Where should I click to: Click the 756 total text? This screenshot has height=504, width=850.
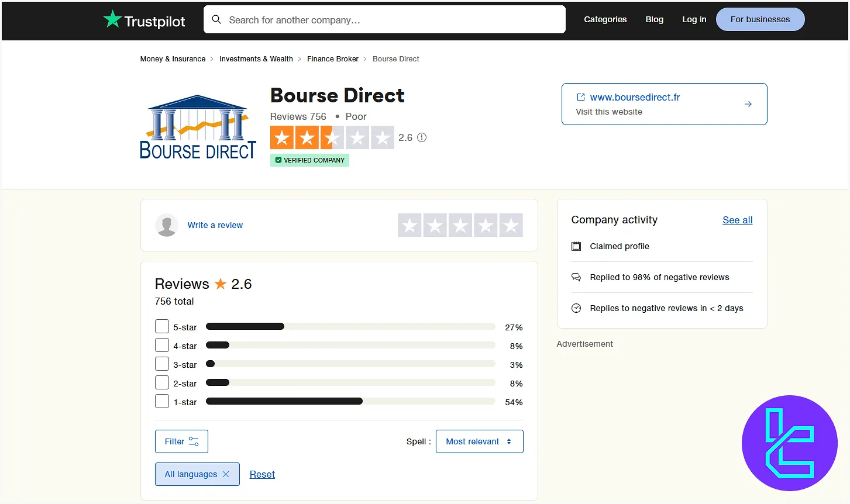pos(174,301)
